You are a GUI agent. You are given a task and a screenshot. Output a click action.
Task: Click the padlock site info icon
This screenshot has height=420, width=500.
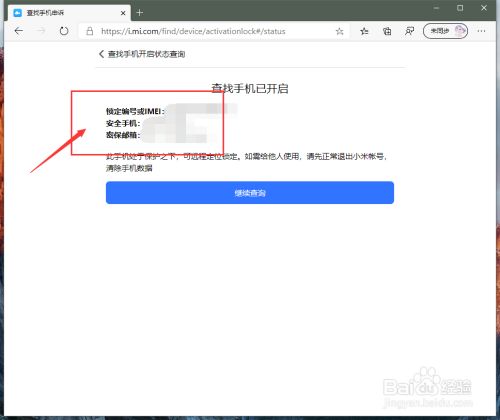coord(89,31)
